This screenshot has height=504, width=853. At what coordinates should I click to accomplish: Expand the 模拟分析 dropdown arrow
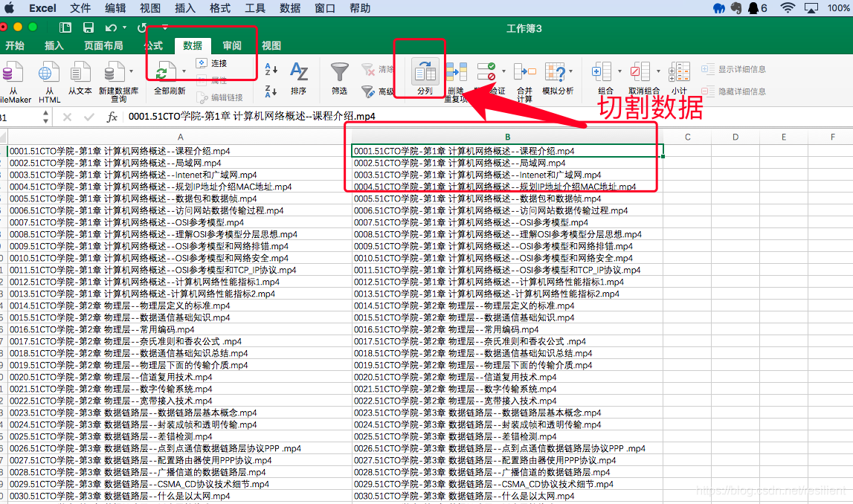[x=572, y=71]
